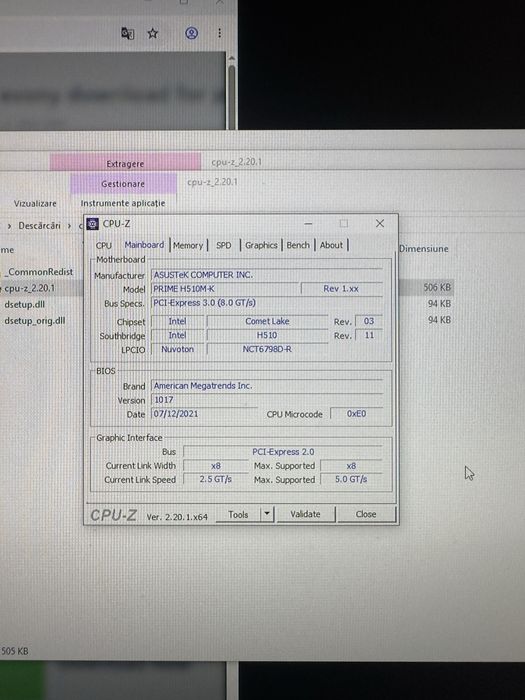Click the BIOS date 07/12/2021 field
Image resolution: width=525 pixels, height=700 pixels.
point(204,414)
